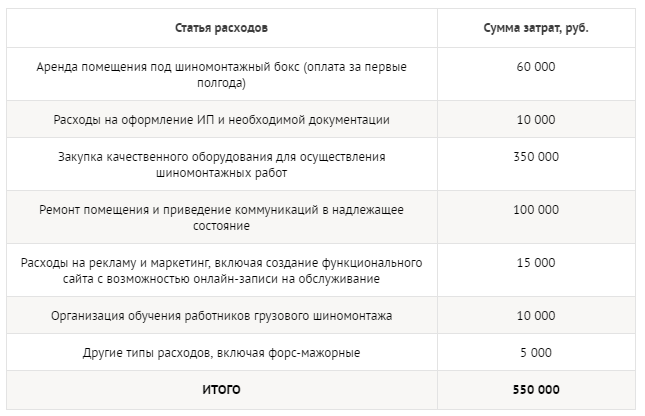Click the 'ИТОГО' total label
The image size is (645, 416).
click(221, 389)
